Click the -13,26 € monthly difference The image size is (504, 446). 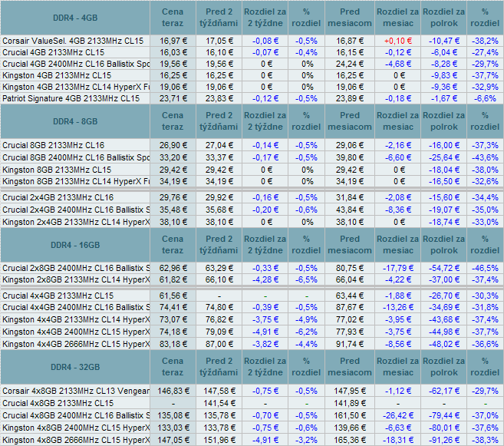coord(398,307)
